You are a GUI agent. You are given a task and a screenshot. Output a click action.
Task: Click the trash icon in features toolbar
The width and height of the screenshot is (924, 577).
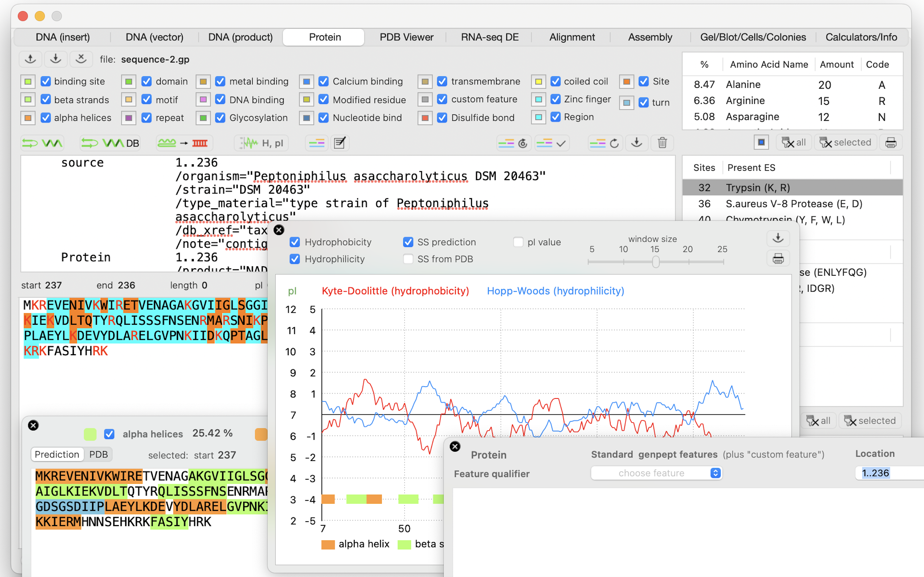click(663, 143)
